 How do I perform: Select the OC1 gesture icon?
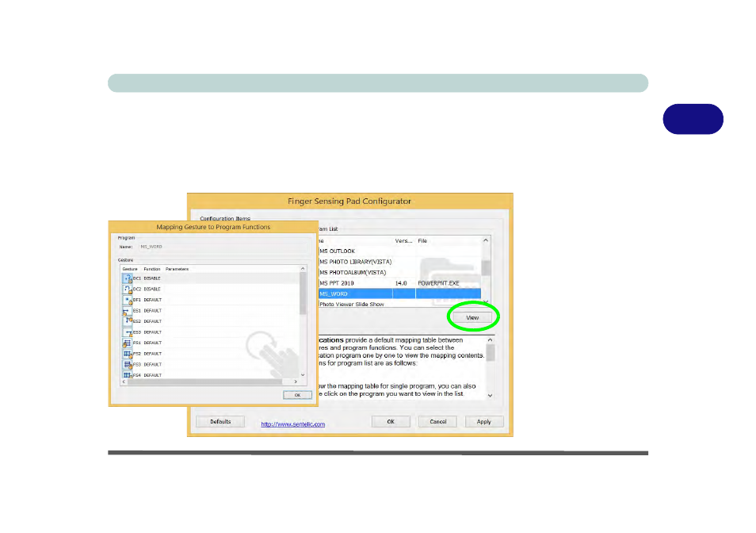tap(128, 278)
